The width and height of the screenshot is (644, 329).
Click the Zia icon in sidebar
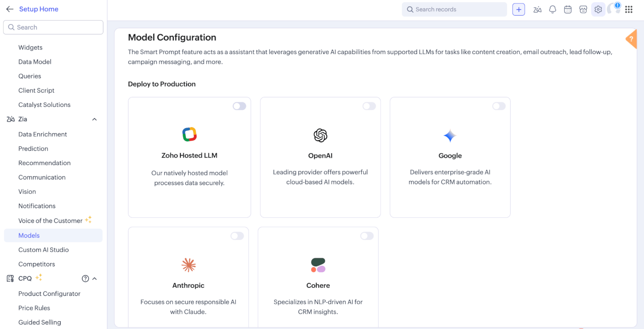click(x=11, y=119)
